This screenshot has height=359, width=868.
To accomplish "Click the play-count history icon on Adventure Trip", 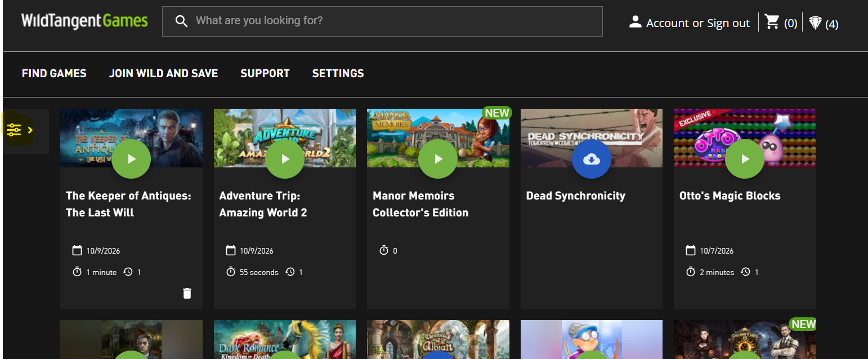I will [x=290, y=272].
